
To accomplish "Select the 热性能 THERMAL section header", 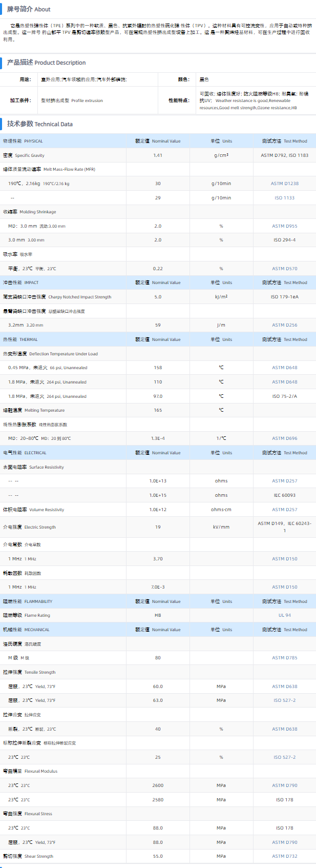I will click(20, 339).
